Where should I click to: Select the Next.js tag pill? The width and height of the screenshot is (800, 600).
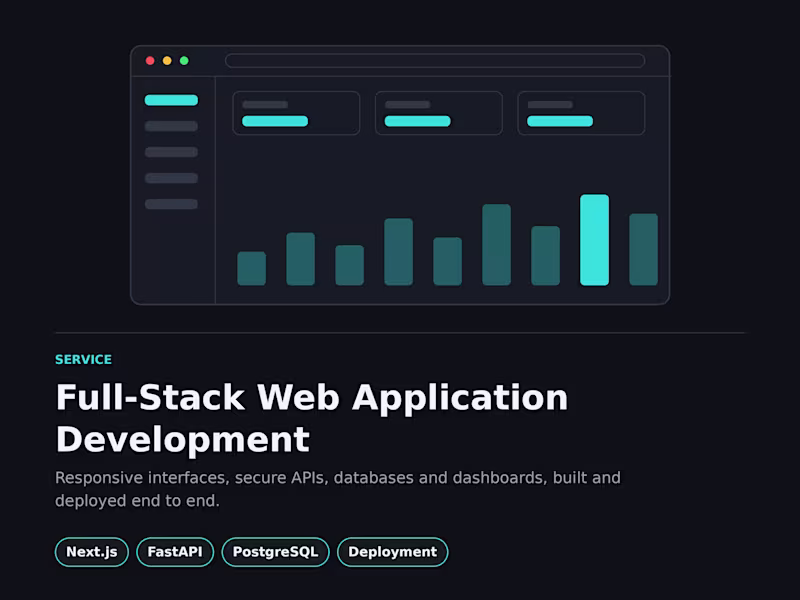(x=92, y=552)
